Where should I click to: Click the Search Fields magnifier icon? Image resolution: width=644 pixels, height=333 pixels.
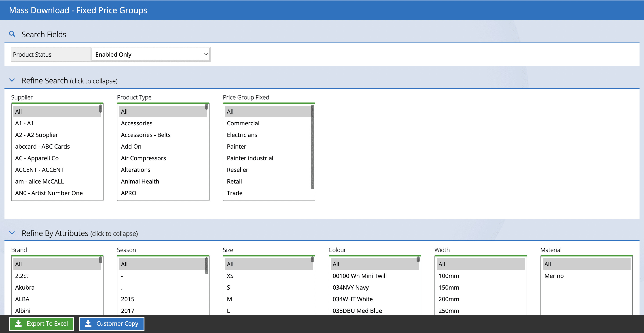[x=12, y=34]
